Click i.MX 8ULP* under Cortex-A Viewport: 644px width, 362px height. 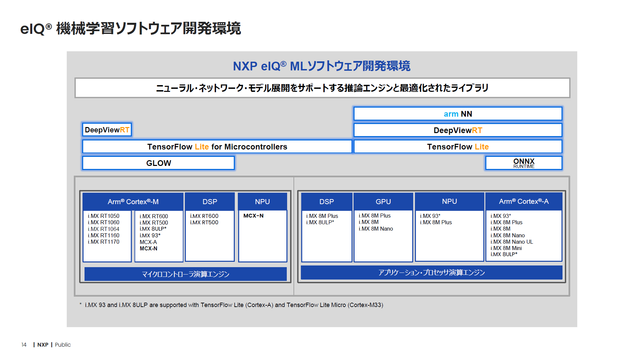coord(504,254)
